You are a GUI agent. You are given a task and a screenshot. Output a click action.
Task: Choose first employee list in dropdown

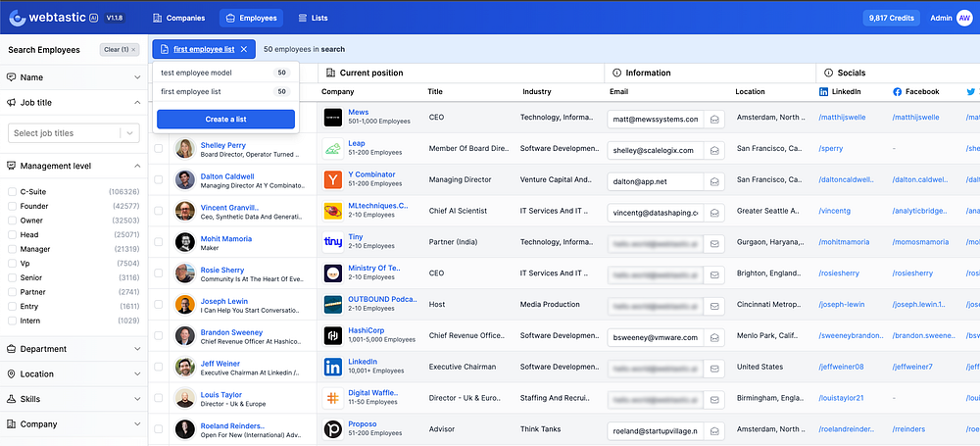(225, 91)
